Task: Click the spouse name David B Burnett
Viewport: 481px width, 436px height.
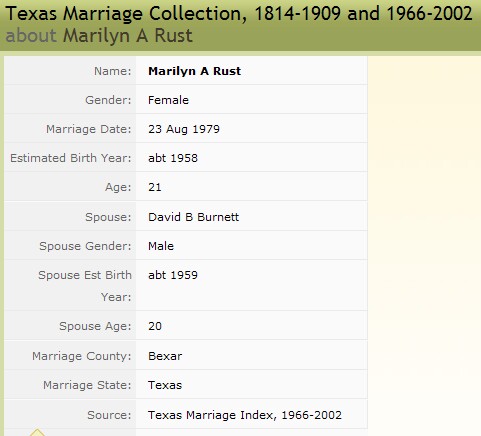Action: point(193,217)
